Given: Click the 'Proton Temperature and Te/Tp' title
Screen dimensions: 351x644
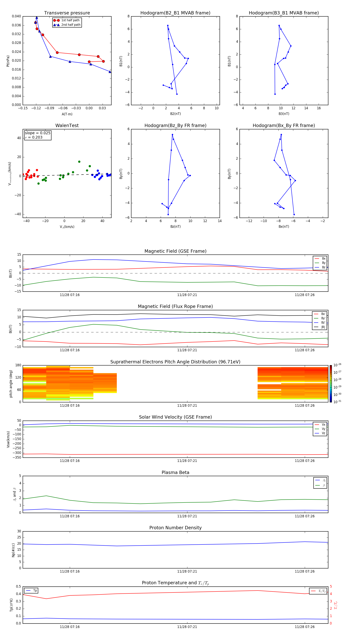Looking at the screenshot, I should tap(175, 583).
